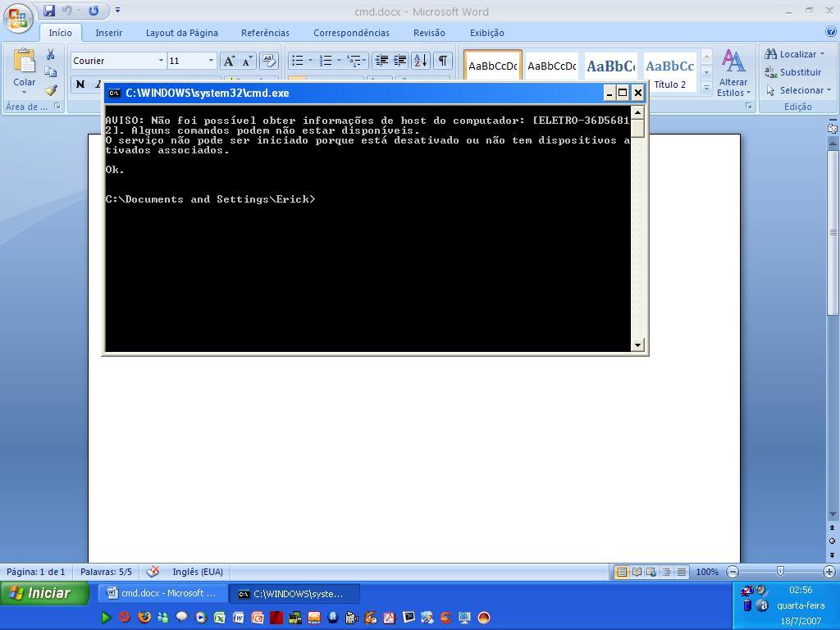Open the font size dropdown showing 11
840x630 pixels.
coord(211,61)
